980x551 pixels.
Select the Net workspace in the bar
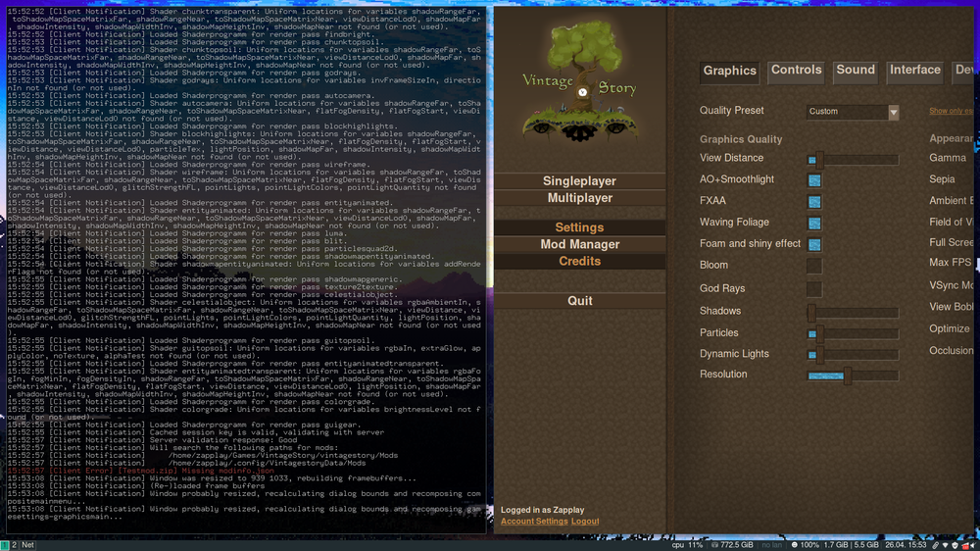point(27,544)
